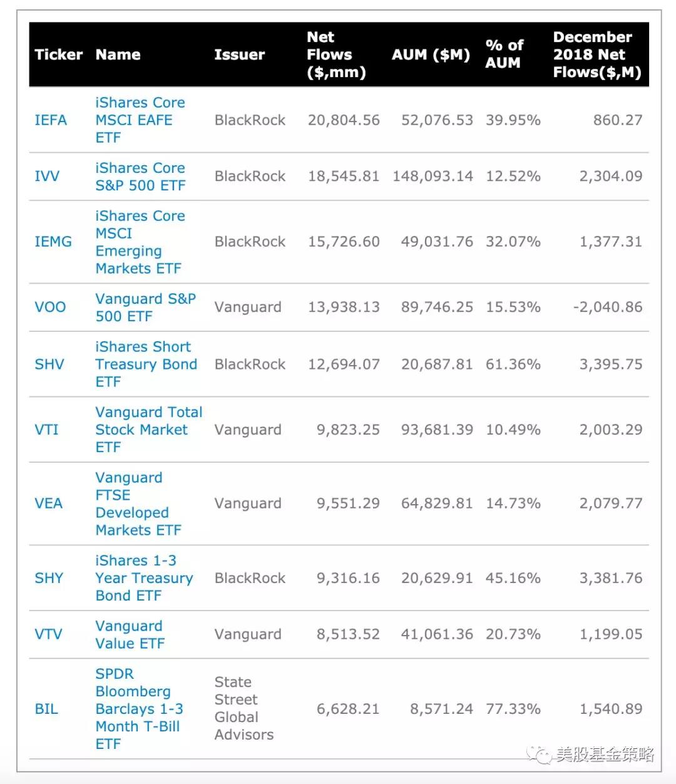Open the Vanguard S&P 500 ETF link
Image resolution: width=676 pixels, height=784 pixels.
(145, 307)
